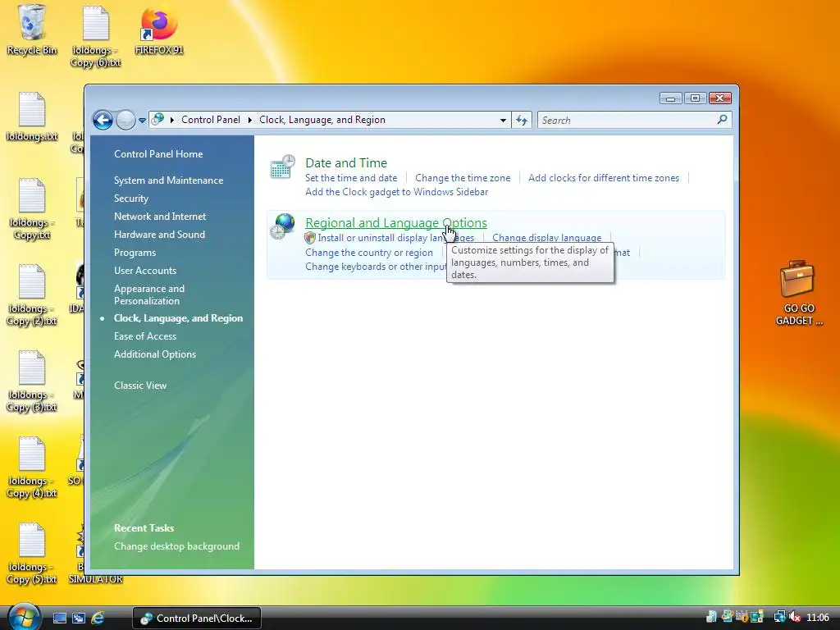Select loldongs - Copy.txt desktop file
Screen dimensions: 840x630
coord(32,209)
